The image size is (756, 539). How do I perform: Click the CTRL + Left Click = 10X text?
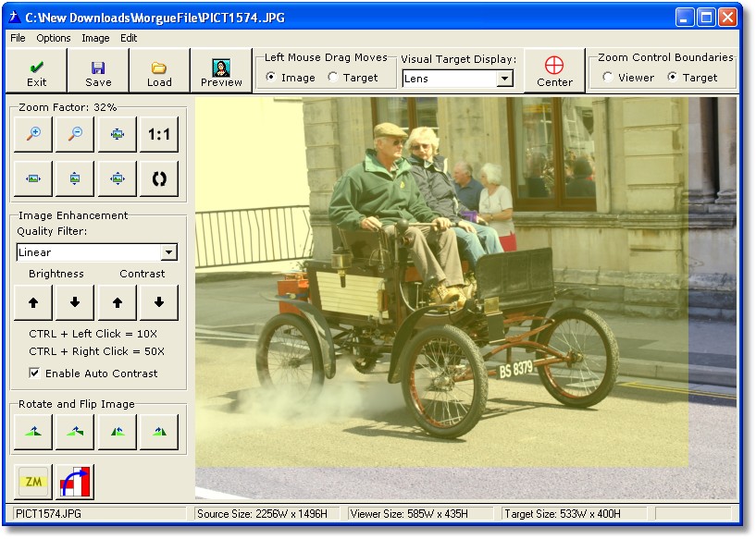coord(93,334)
